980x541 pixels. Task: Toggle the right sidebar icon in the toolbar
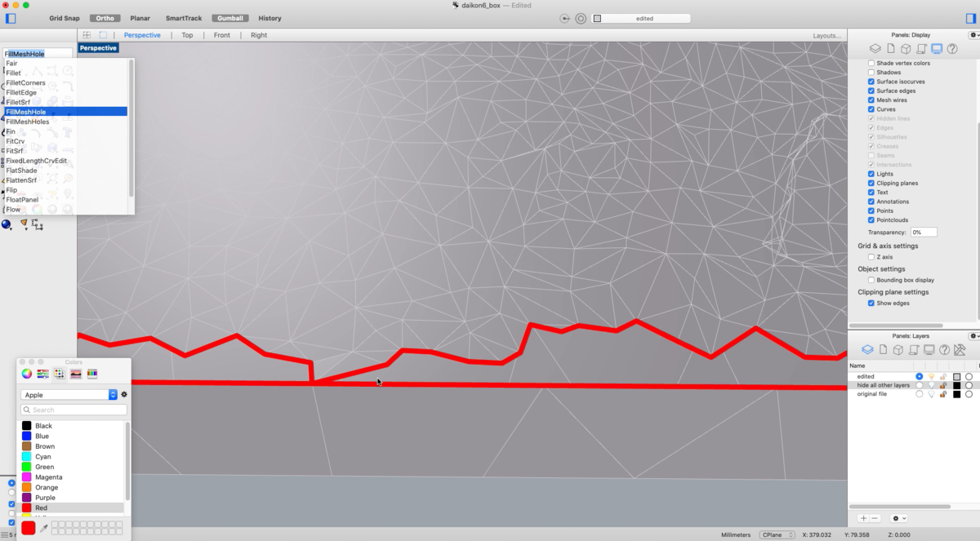[970, 18]
